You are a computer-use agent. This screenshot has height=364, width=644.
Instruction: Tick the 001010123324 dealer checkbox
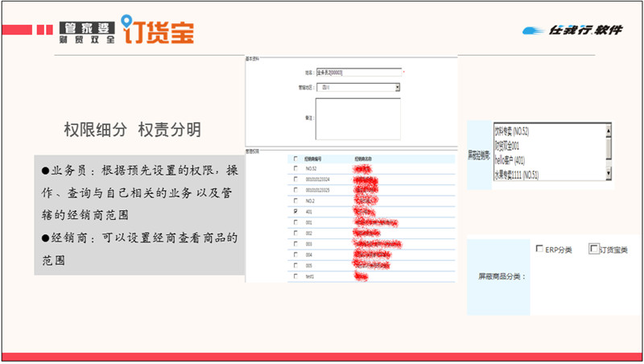point(295,179)
